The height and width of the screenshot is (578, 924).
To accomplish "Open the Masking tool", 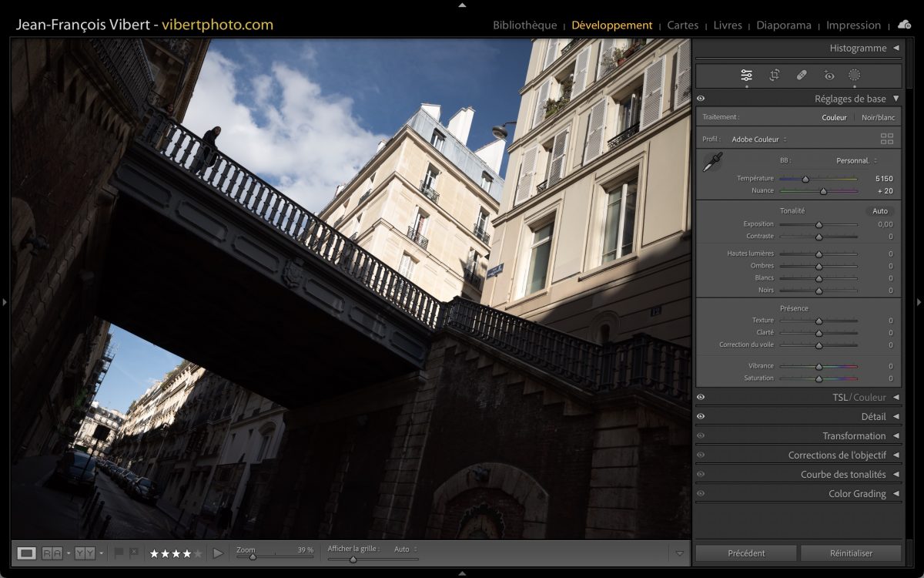I will point(854,76).
